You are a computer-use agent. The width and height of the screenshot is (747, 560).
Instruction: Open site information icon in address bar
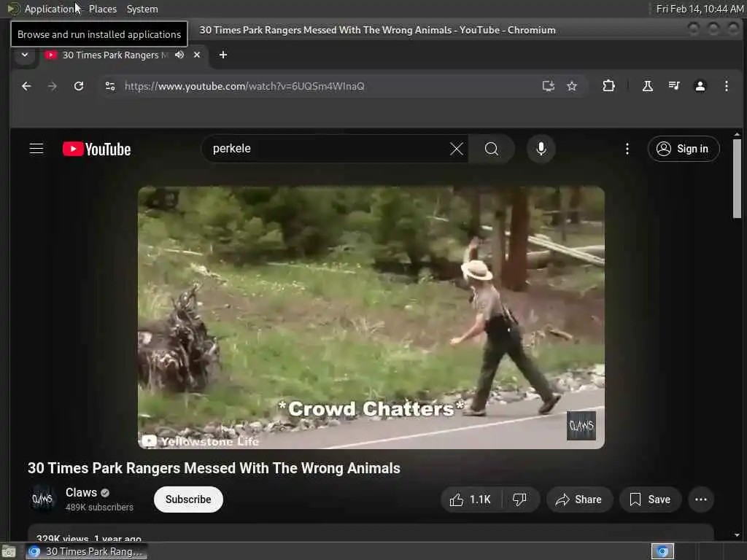coord(110,86)
